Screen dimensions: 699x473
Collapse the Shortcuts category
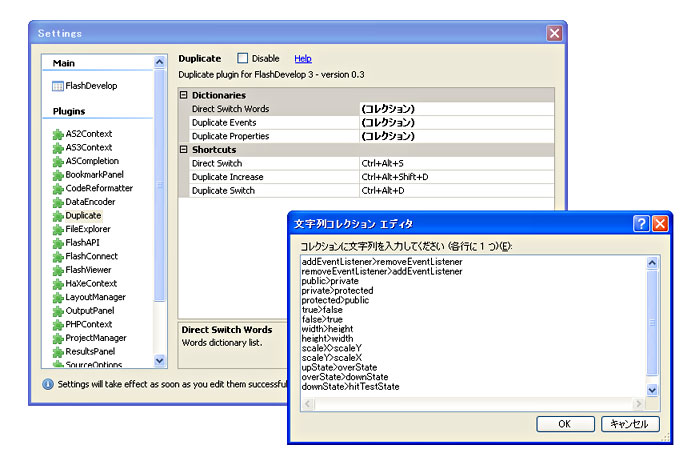tap(184, 149)
